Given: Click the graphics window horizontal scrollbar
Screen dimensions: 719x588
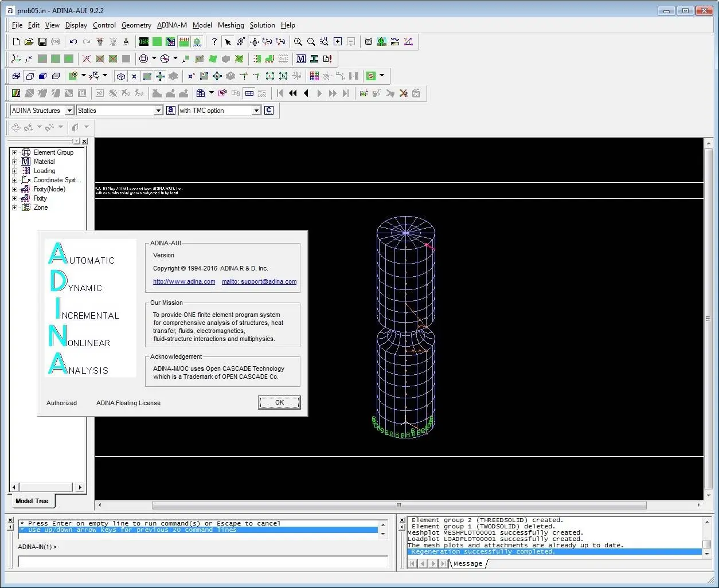Looking at the screenshot, I should (x=399, y=505).
